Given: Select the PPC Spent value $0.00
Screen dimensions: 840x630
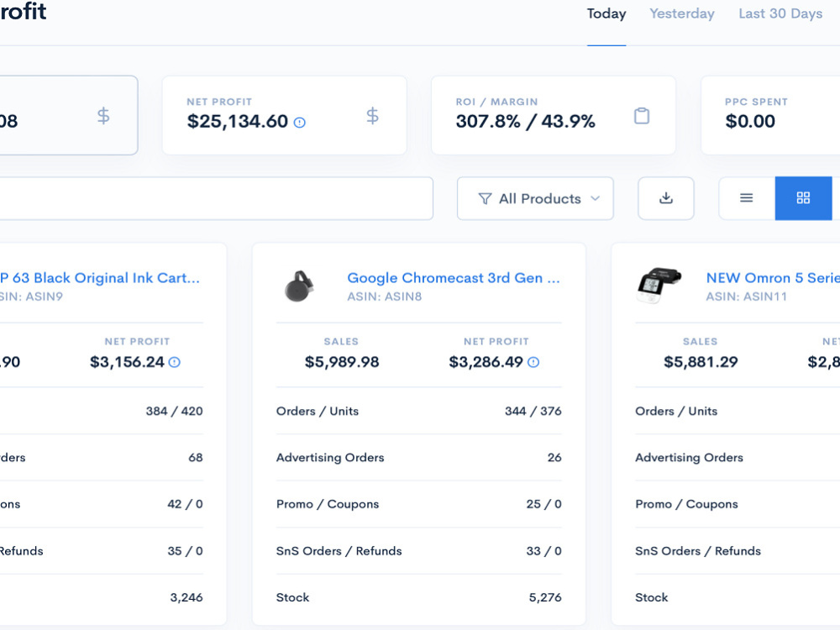Looking at the screenshot, I should pyautogui.click(x=750, y=122).
